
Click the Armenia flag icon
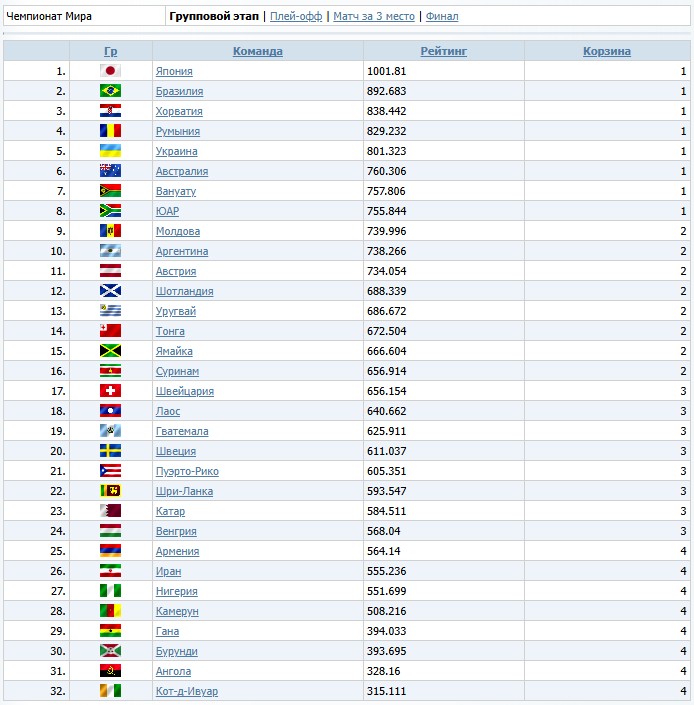pos(110,551)
